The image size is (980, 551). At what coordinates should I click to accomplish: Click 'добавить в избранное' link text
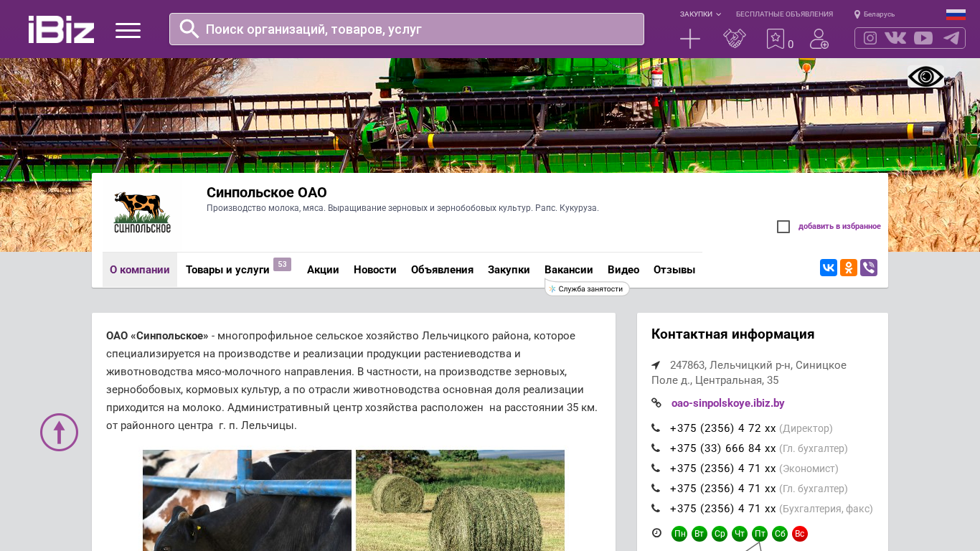point(839,227)
